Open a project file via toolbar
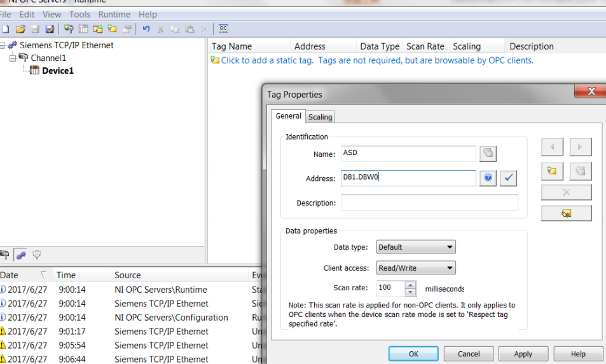The width and height of the screenshot is (606, 364). pos(20,29)
